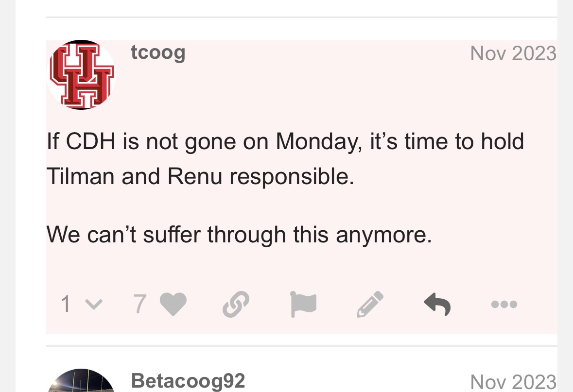Open the Betacoog92 username link
This screenshot has height=392, width=573.
click(188, 381)
